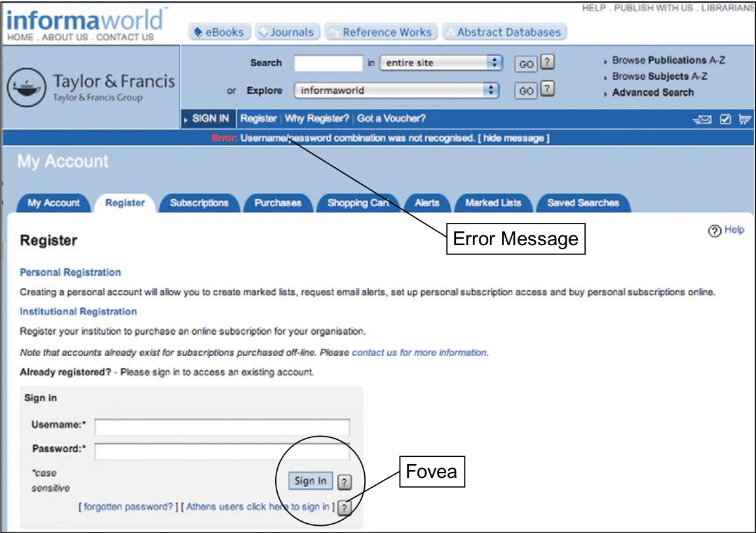Open Reference Works section

point(381,32)
